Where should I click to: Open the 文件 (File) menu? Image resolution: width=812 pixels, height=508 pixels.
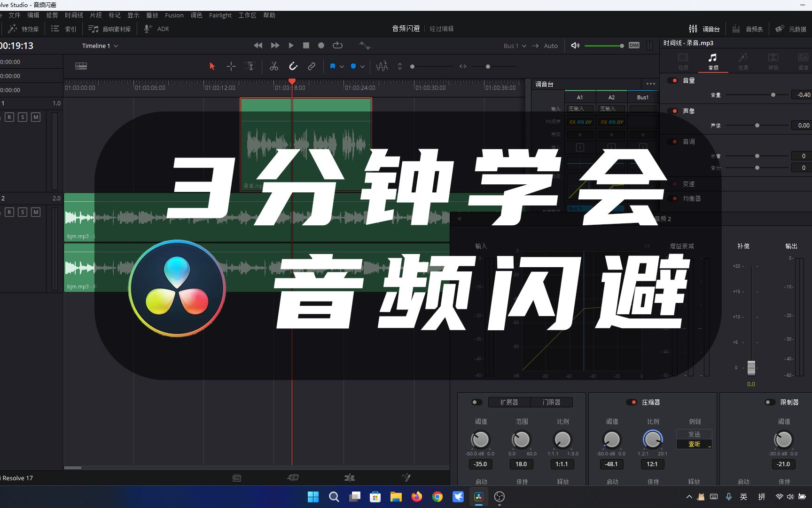point(15,15)
